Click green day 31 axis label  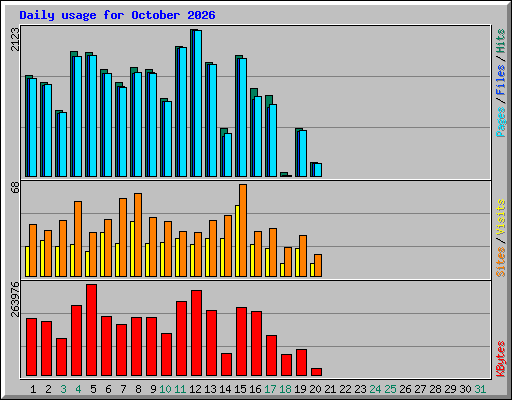tap(480, 389)
